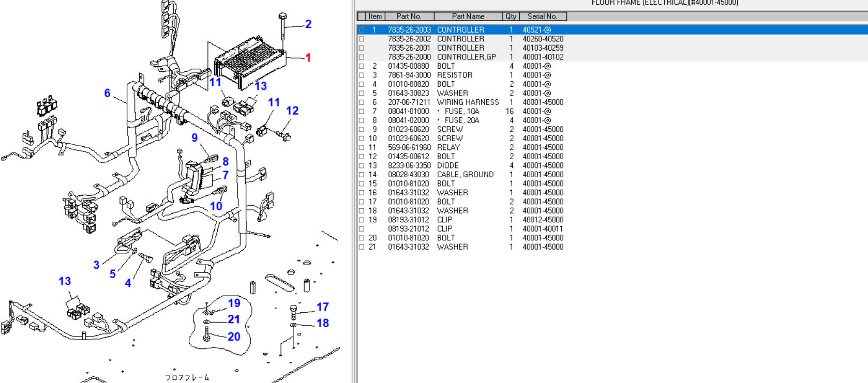The width and height of the screenshot is (868, 383).
Task: Click the select-all box in the table header
Action: tap(362, 17)
